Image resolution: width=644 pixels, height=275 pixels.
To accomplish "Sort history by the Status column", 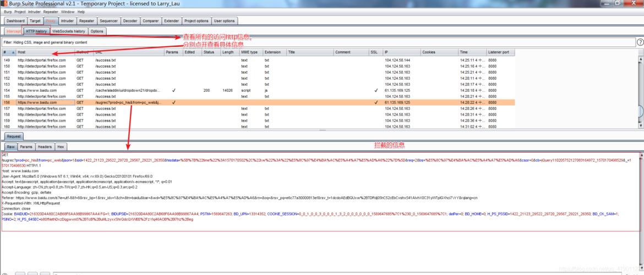I will (211, 53).
